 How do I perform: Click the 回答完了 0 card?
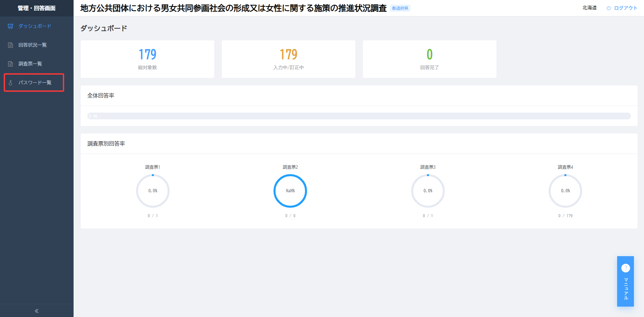430,59
